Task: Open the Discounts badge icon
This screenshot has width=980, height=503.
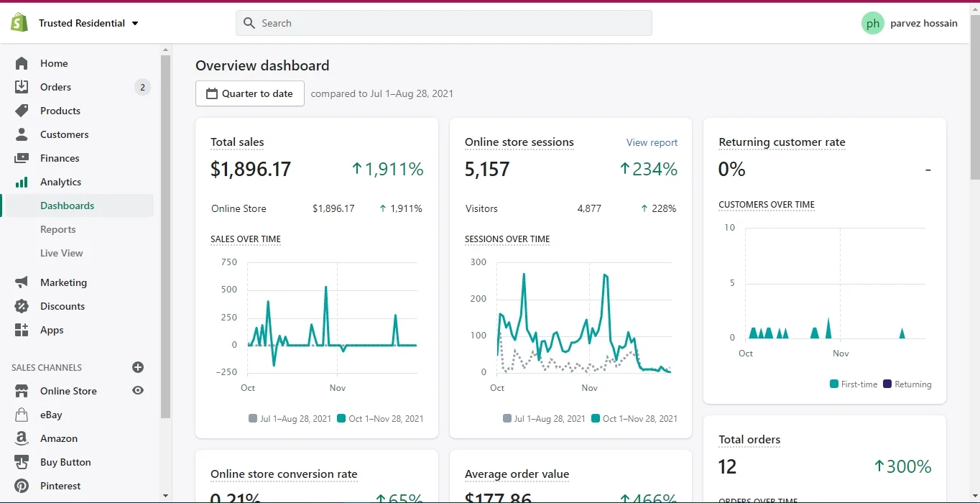Action: coord(22,306)
